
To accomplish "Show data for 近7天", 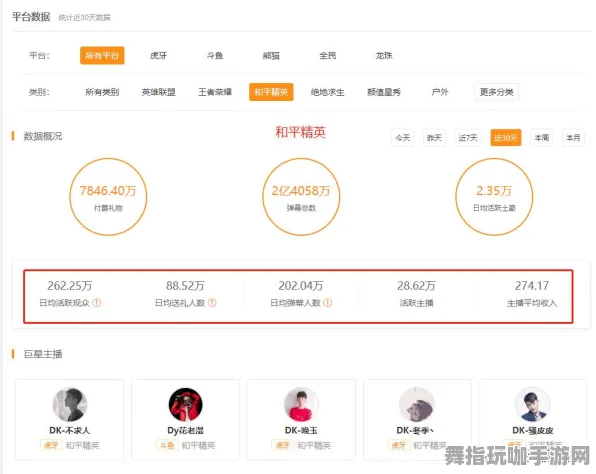I will pyautogui.click(x=468, y=138).
